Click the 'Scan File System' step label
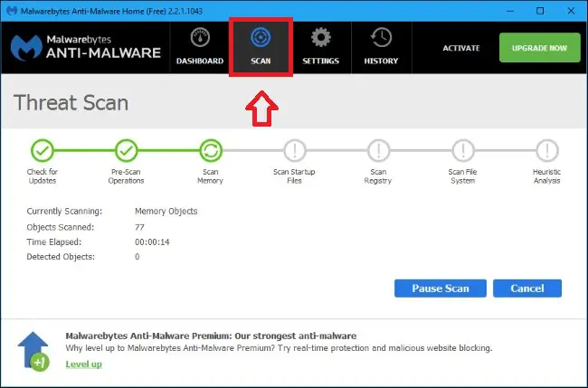 click(x=463, y=176)
